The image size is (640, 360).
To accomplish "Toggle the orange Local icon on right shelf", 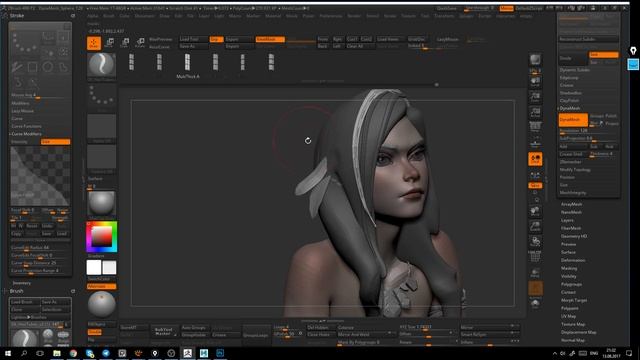I will point(535,159).
